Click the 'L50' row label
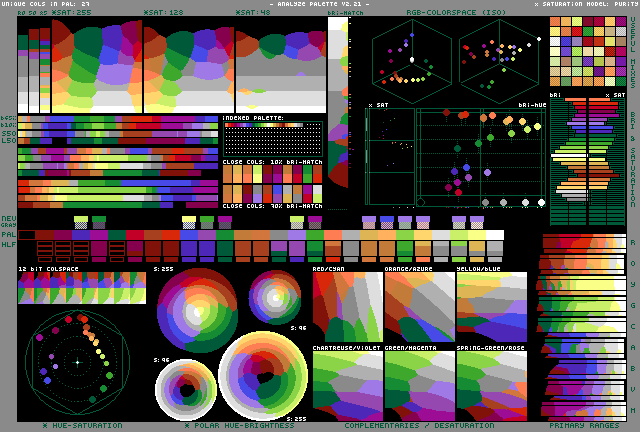The height and width of the screenshot is (432, 640). click(x=9, y=141)
